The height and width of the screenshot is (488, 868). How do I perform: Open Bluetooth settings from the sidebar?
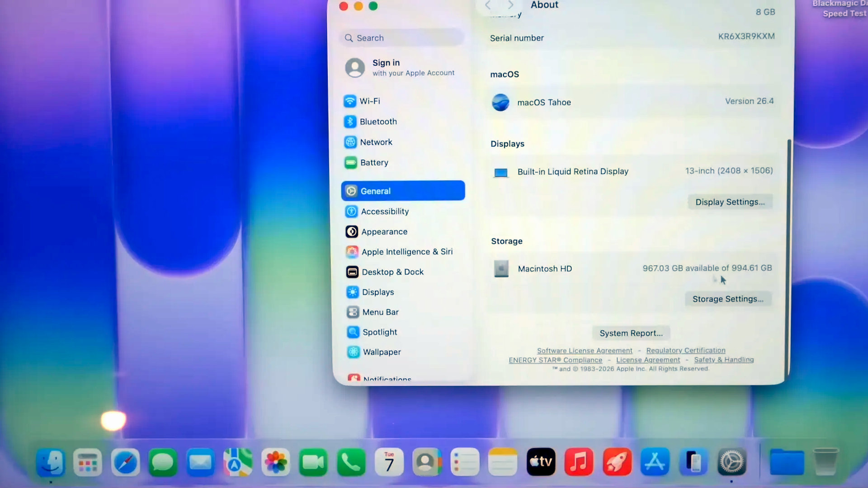click(x=378, y=122)
